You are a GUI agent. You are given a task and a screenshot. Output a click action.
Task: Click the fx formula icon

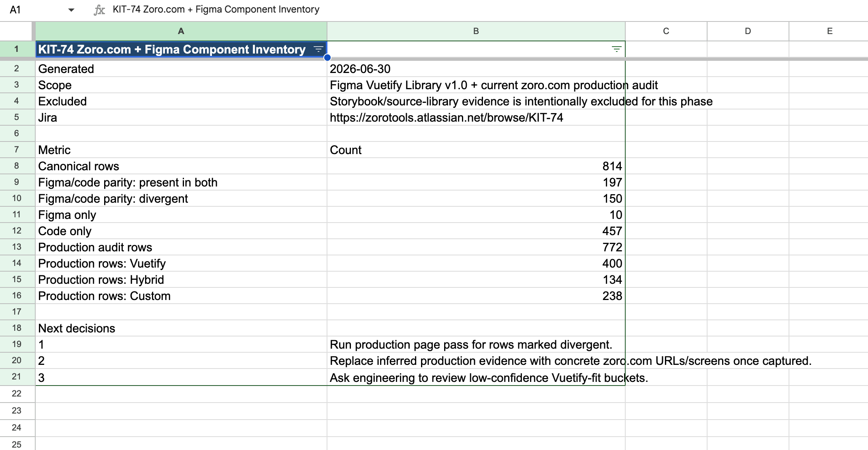pos(99,10)
